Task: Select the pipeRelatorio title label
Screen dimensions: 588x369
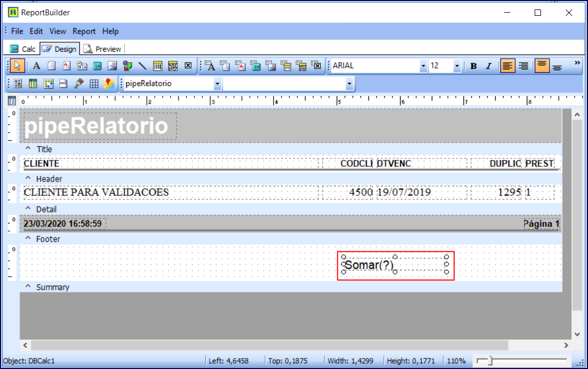Action: (x=100, y=126)
